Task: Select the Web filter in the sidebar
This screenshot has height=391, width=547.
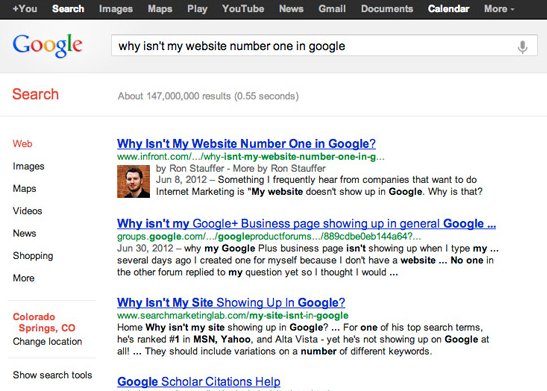Action: [22, 144]
